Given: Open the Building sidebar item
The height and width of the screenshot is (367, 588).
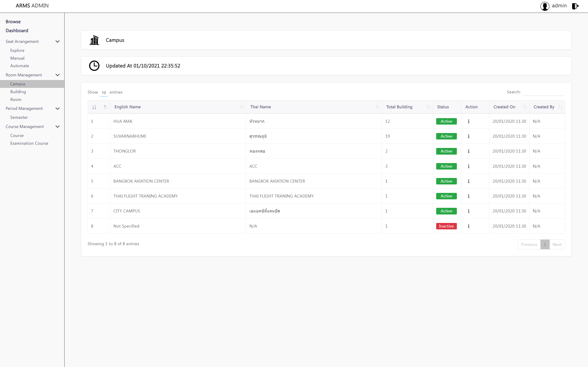Looking at the screenshot, I should [18, 92].
